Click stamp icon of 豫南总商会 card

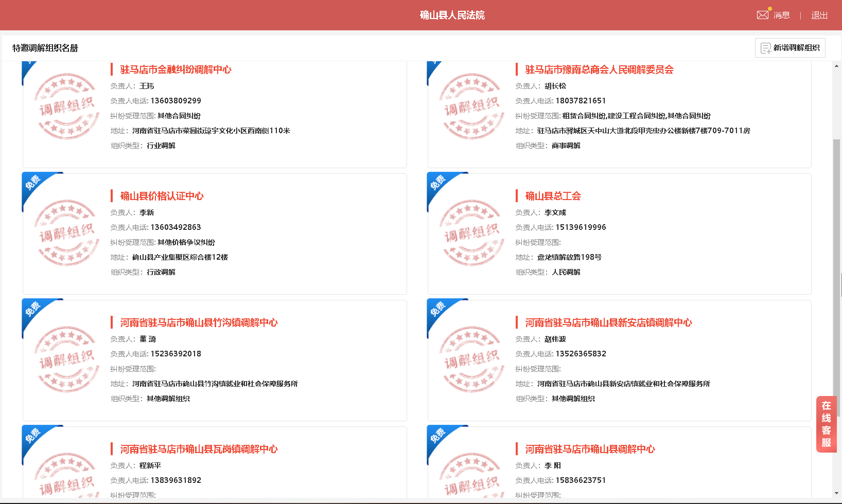tap(472, 106)
